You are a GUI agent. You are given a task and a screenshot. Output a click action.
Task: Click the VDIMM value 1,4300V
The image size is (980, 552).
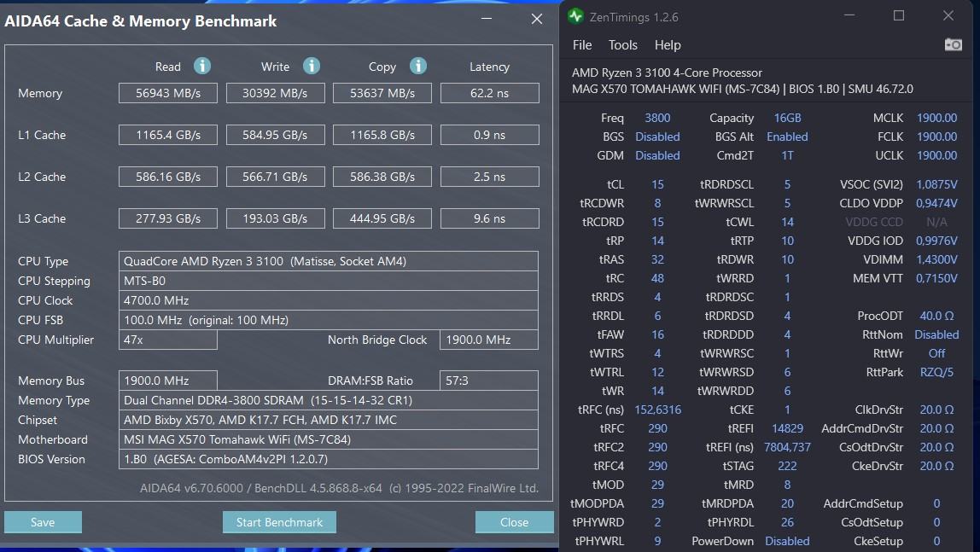coord(936,259)
